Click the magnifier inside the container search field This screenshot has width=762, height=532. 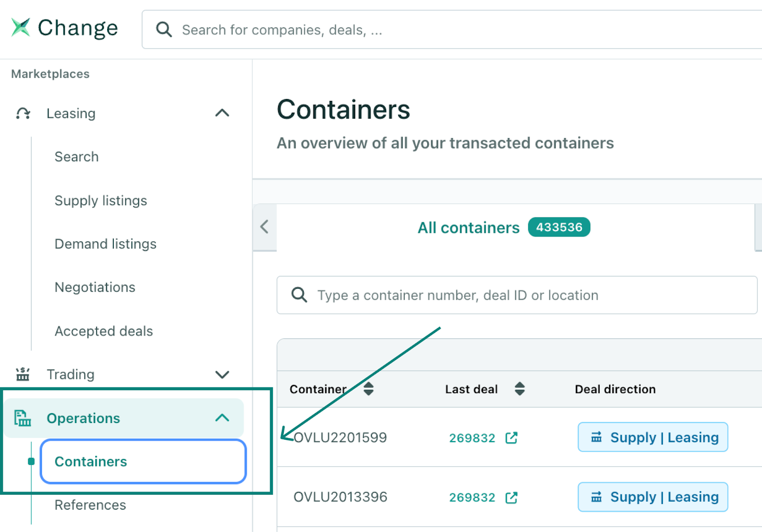pos(299,295)
